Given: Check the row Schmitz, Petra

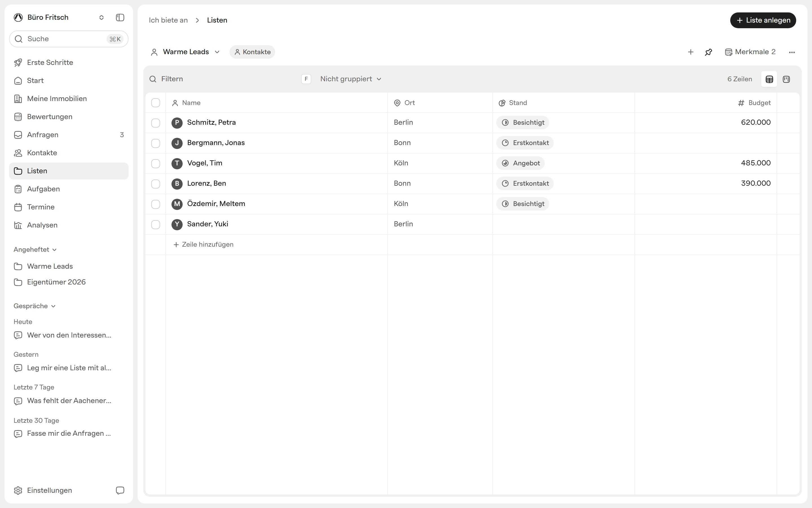Looking at the screenshot, I should (x=155, y=123).
